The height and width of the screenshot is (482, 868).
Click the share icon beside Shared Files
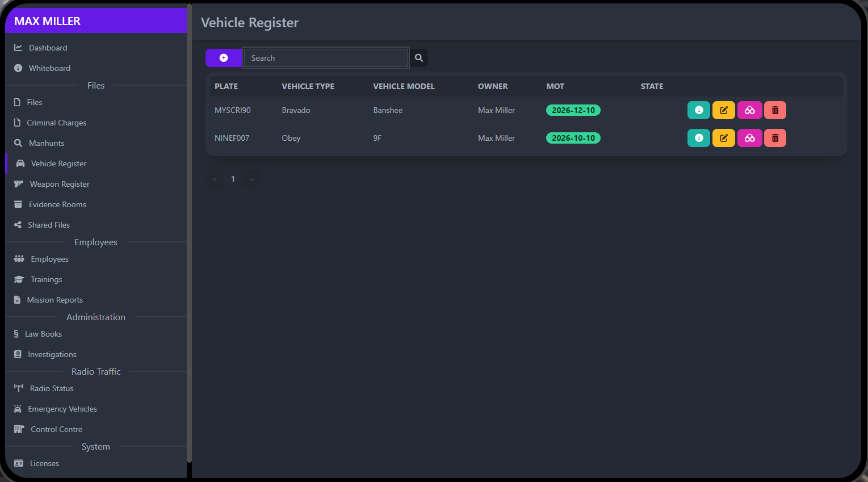click(16, 224)
